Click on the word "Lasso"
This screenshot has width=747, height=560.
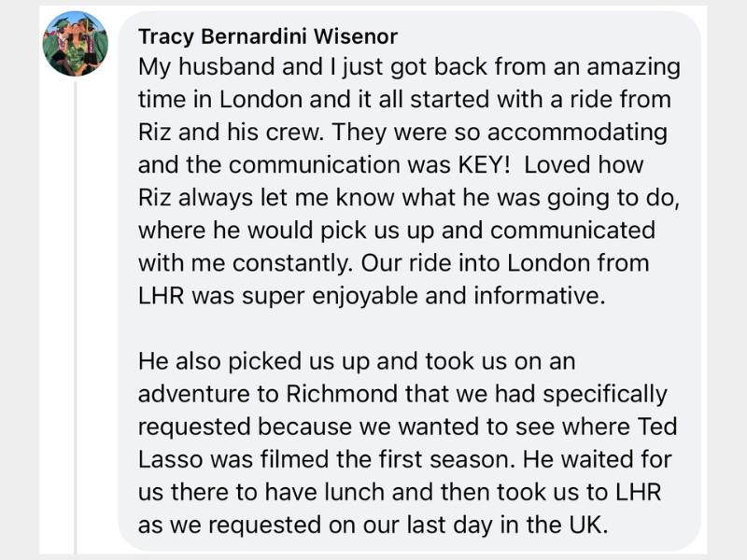tap(170, 460)
